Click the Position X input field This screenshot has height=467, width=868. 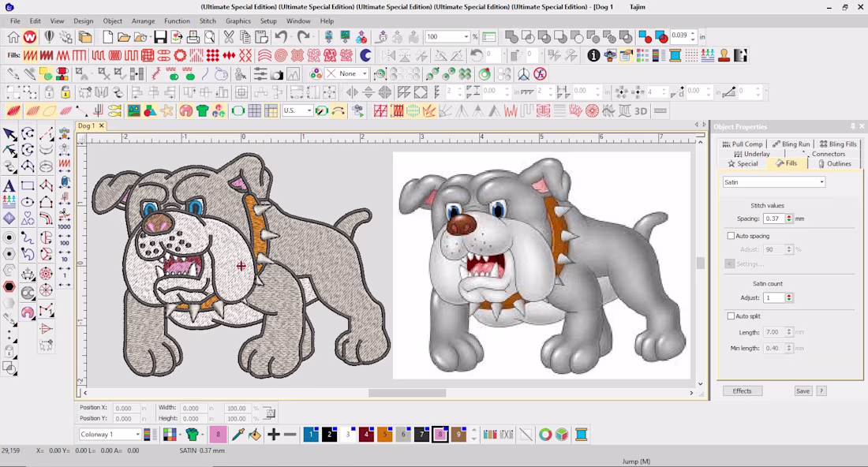tap(126, 409)
